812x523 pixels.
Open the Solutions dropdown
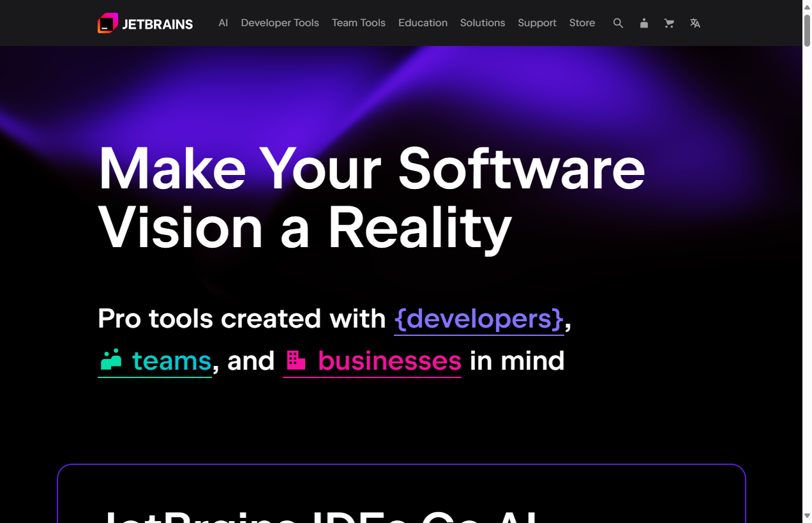(x=483, y=23)
